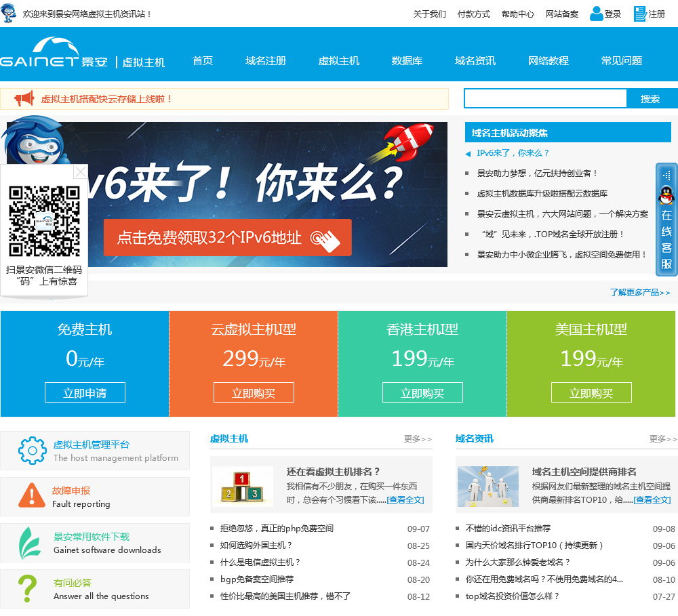Click the 搜索 button
This screenshot has height=616, width=678.
(652, 98)
